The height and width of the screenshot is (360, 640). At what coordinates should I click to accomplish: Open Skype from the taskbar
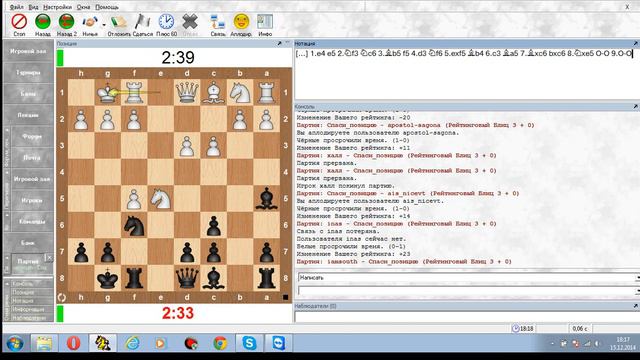click(x=249, y=343)
